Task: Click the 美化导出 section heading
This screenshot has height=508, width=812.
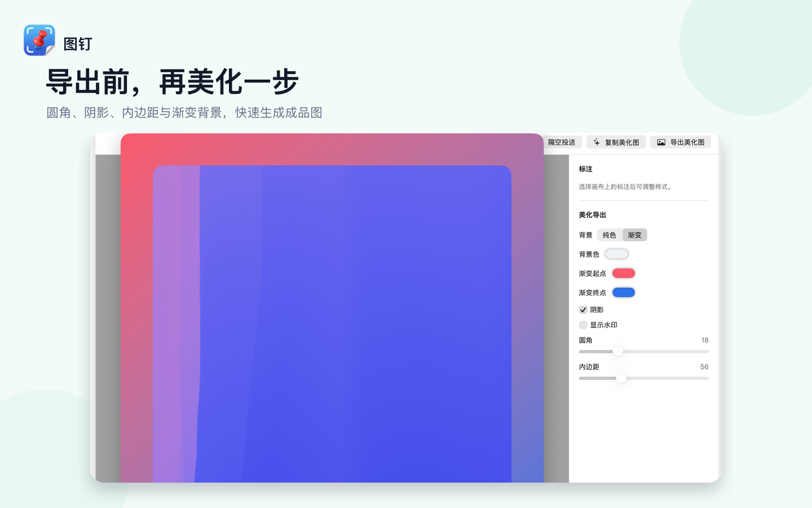Action: (x=592, y=215)
